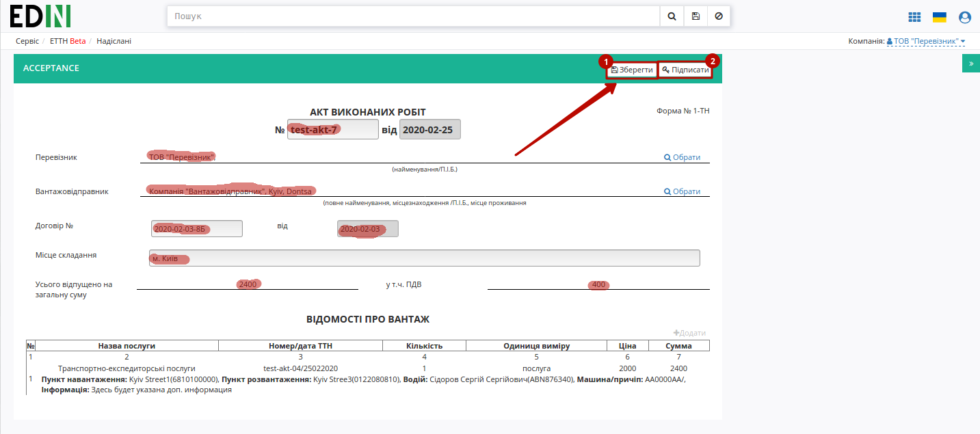This screenshot has height=434, width=980.
Task: Open the company dropdown ТОВ "Перевізник"
Action: tap(926, 41)
